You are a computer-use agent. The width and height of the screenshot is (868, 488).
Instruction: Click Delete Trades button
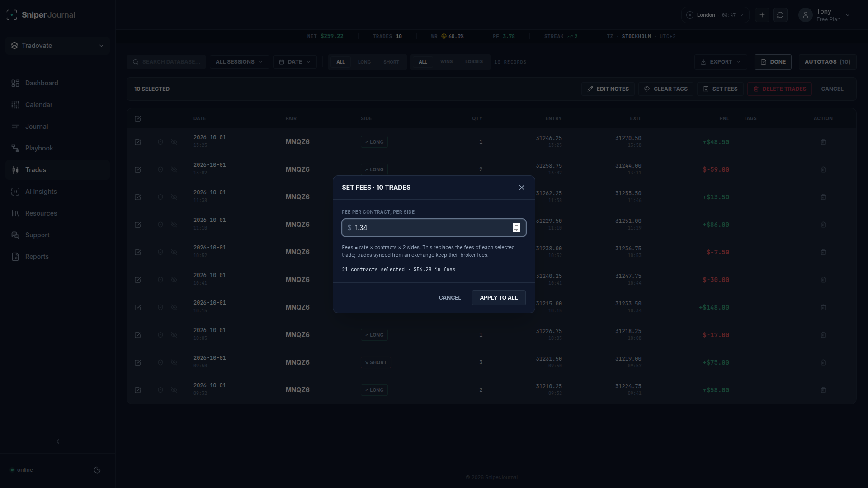click(779, 89)
